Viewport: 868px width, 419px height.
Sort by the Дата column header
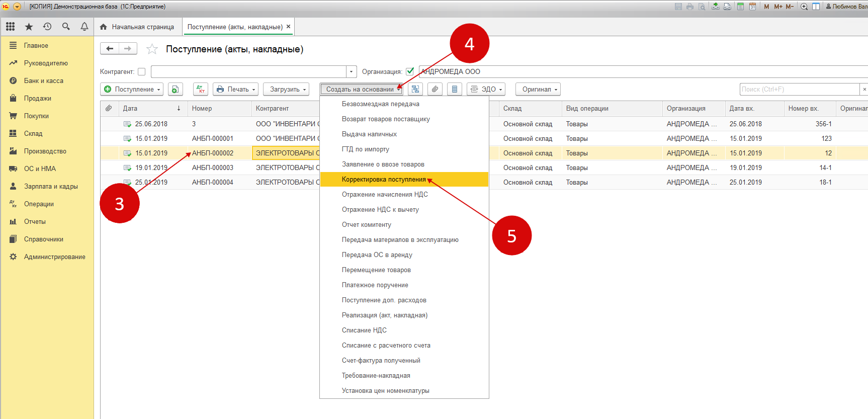coord(153,108)
